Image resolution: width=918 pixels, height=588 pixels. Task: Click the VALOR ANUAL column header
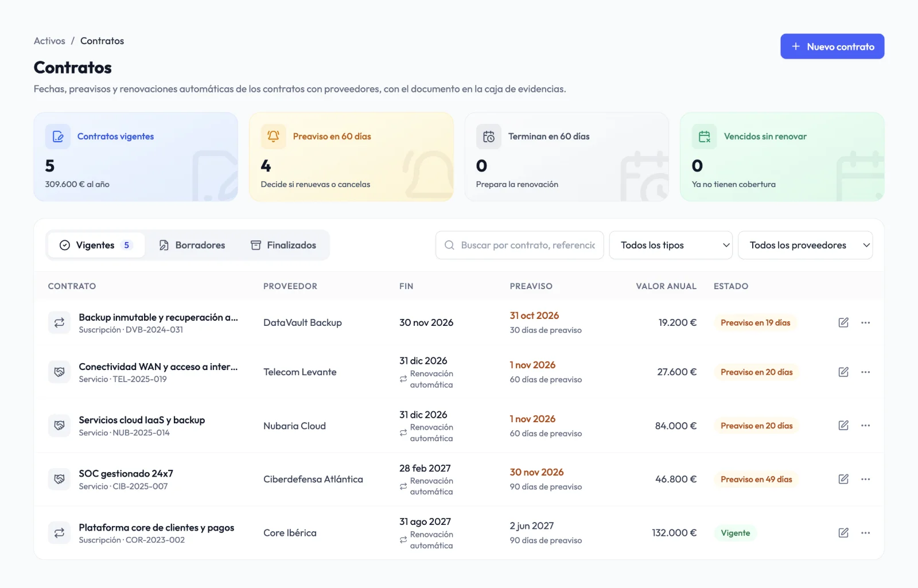pos(666,286)
